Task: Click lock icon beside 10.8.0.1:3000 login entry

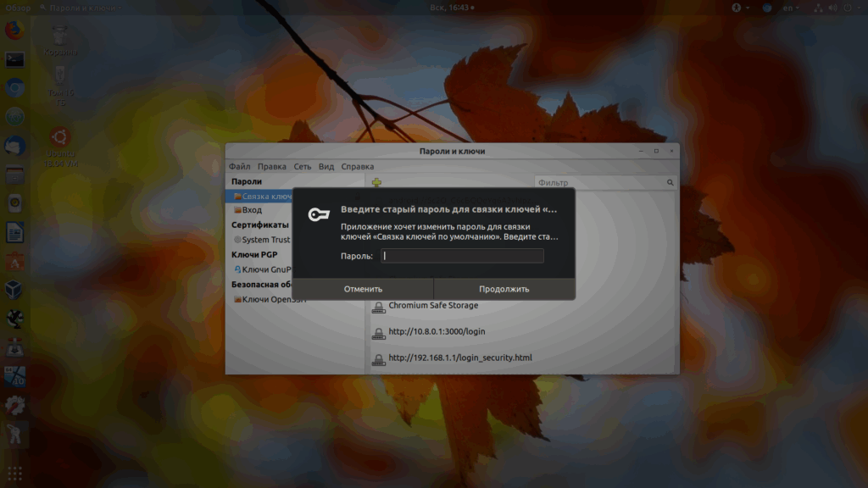Action: [378, 333]
